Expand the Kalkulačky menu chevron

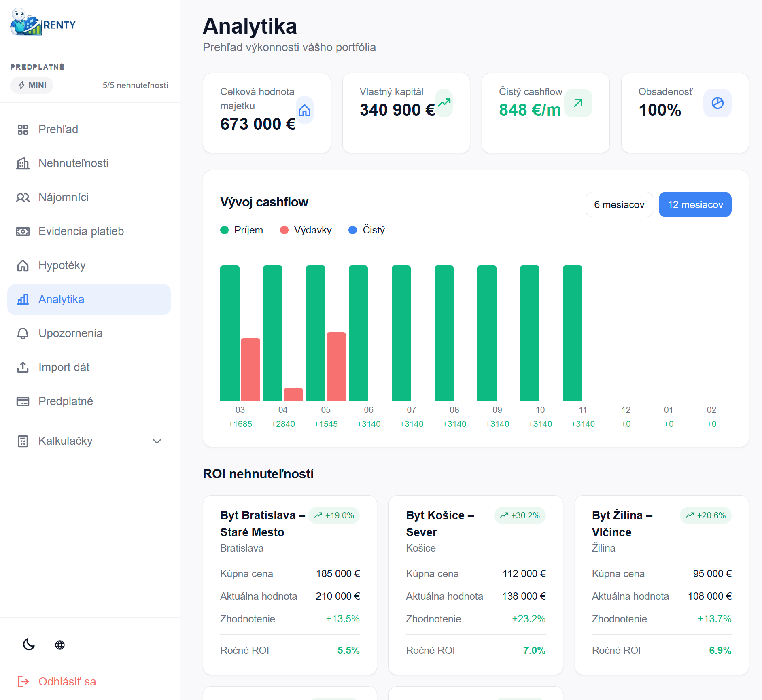157,441
